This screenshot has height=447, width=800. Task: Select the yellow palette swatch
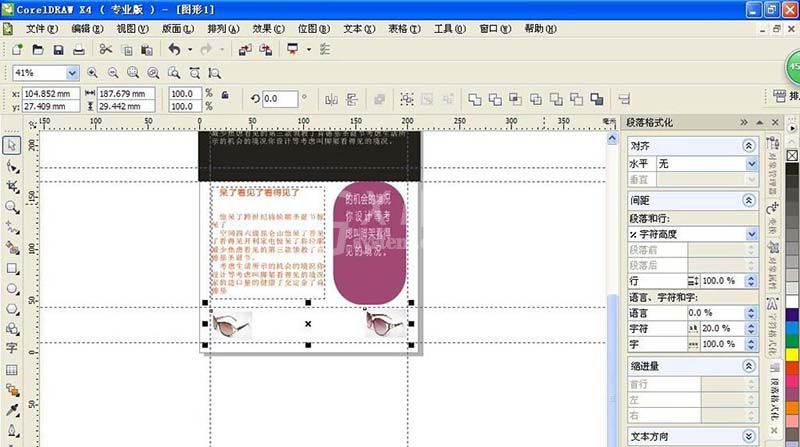792,355
